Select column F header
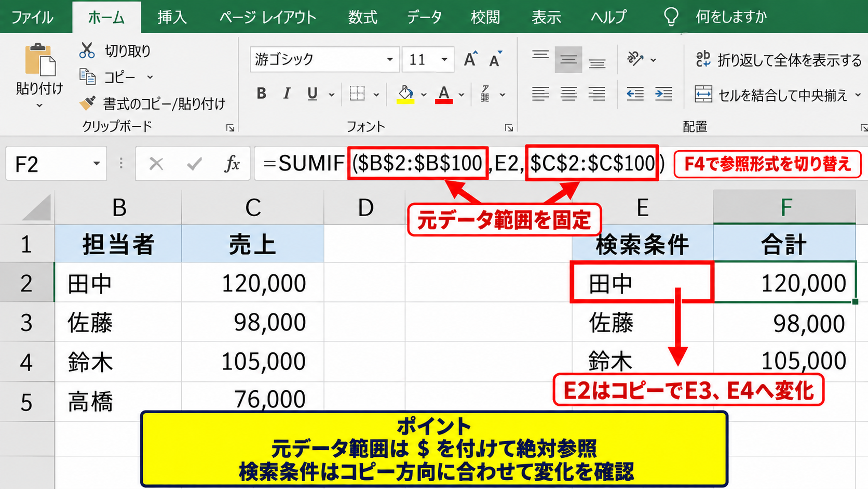The height and width of the screenshot is (489, 868). [784, 207]
